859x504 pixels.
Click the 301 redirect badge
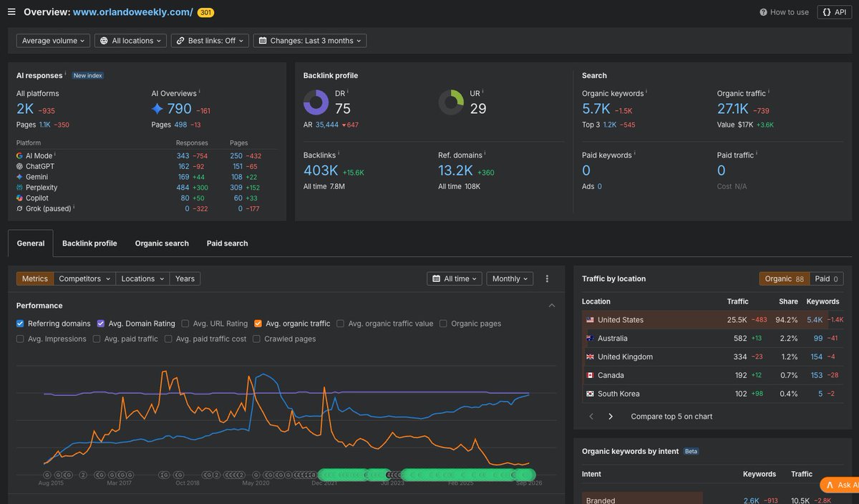click(205, 13)
